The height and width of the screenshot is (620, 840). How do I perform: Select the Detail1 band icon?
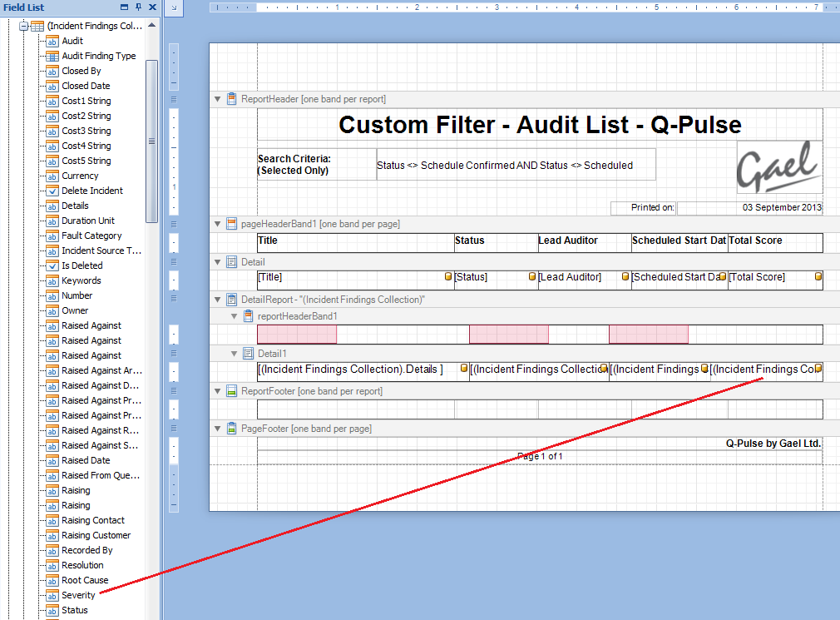click(248, 354)
